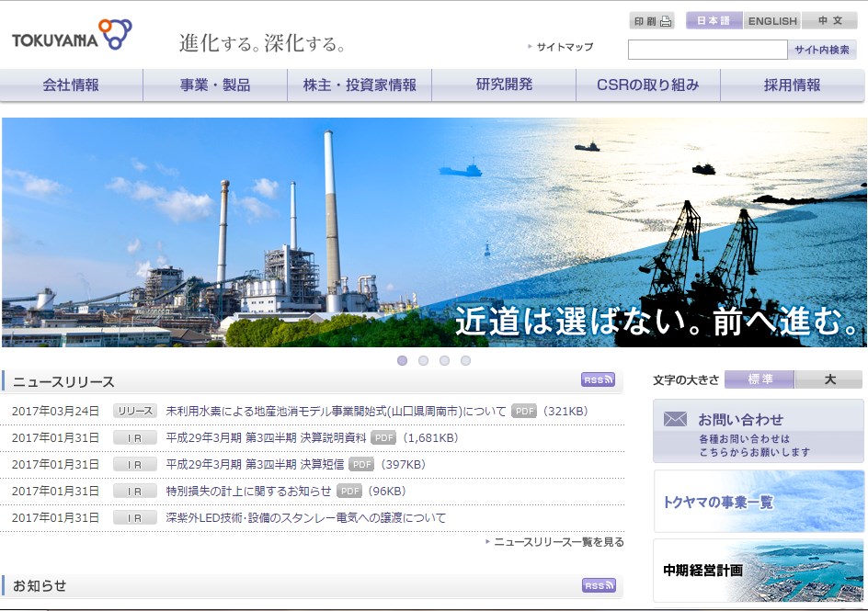868x611 pixels.
Task: Click the PDF icon beside 96KB
Action: [x=349, y=491]
